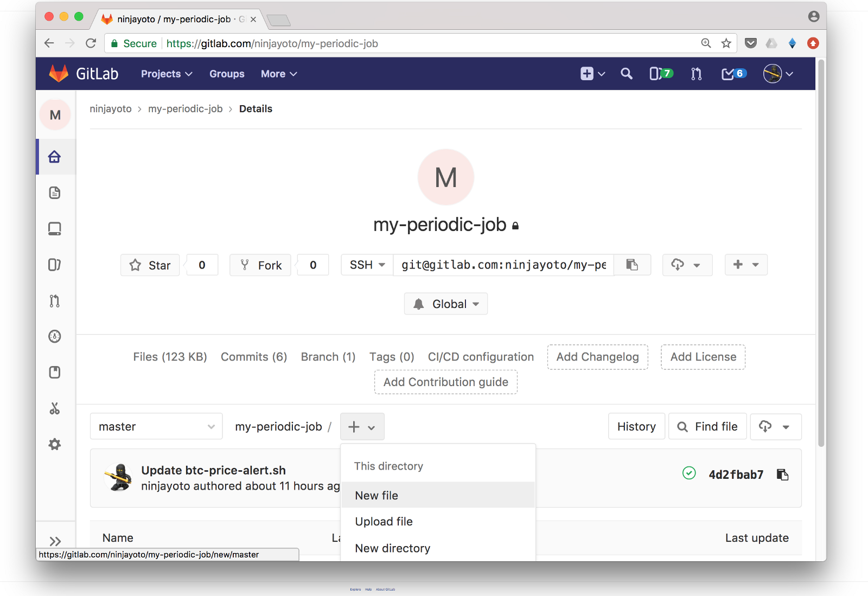Expand the sidebar with double-chevron toggle
This screenshot has height=596, width=868.
[x=55, y=541]
